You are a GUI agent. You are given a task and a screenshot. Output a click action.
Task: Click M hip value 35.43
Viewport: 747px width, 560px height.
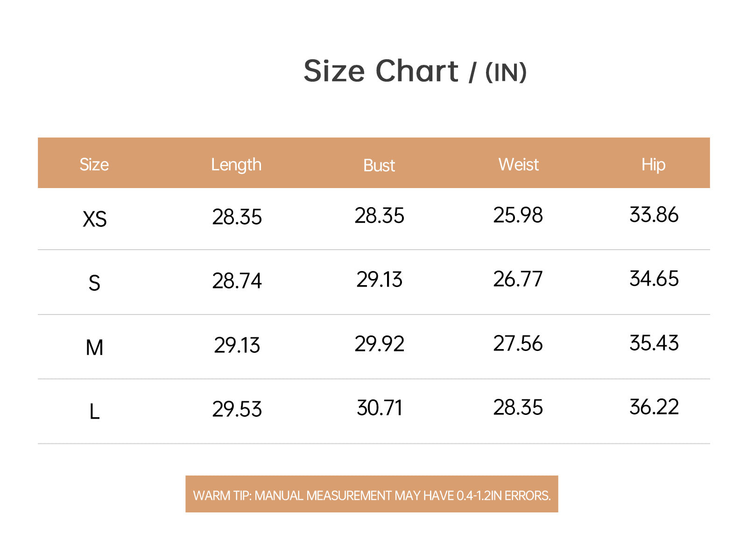(654, 343)
